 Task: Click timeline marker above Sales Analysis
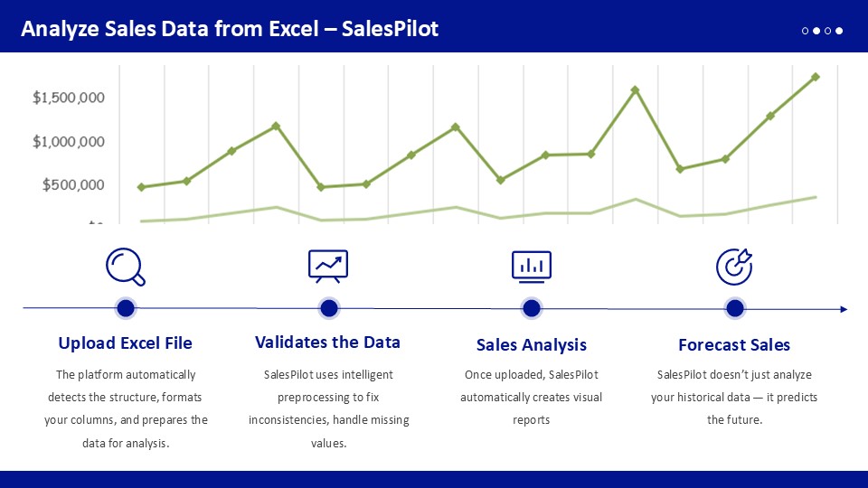[x=532, y=309]
